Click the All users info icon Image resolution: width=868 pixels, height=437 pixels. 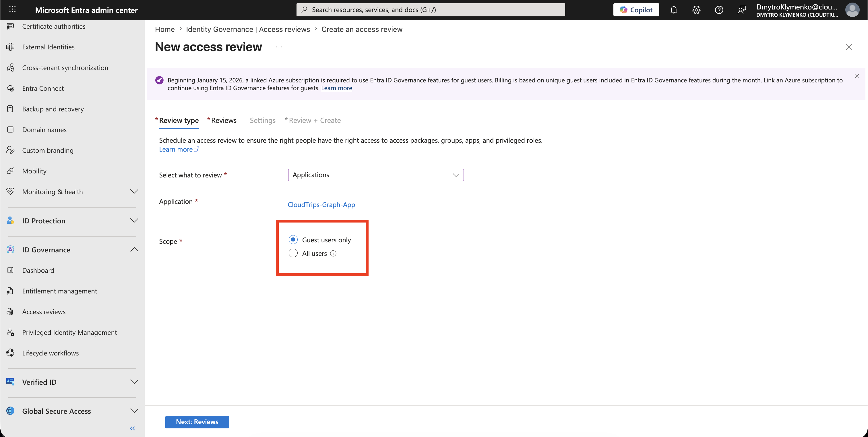click(333, 254)
